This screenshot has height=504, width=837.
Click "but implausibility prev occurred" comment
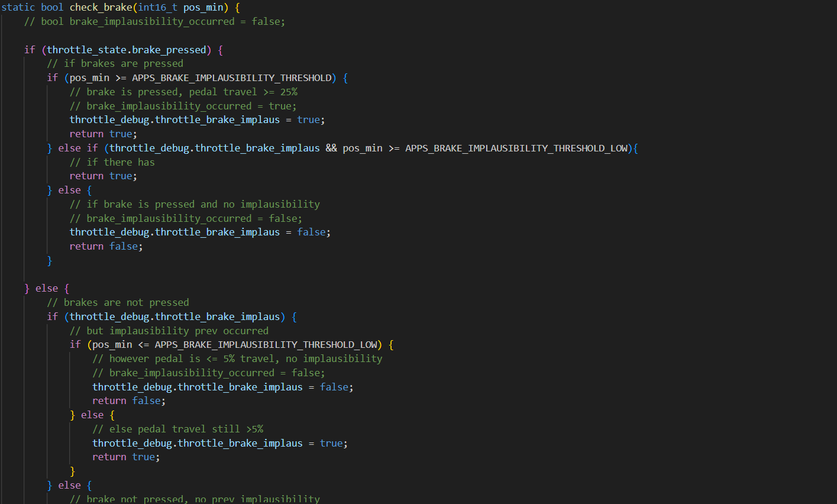pos(169,331)
